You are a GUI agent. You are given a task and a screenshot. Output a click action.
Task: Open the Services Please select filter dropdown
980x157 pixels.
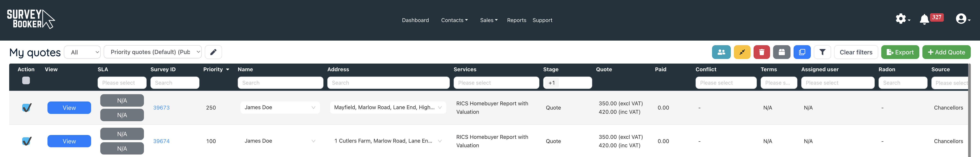point(496,83)
